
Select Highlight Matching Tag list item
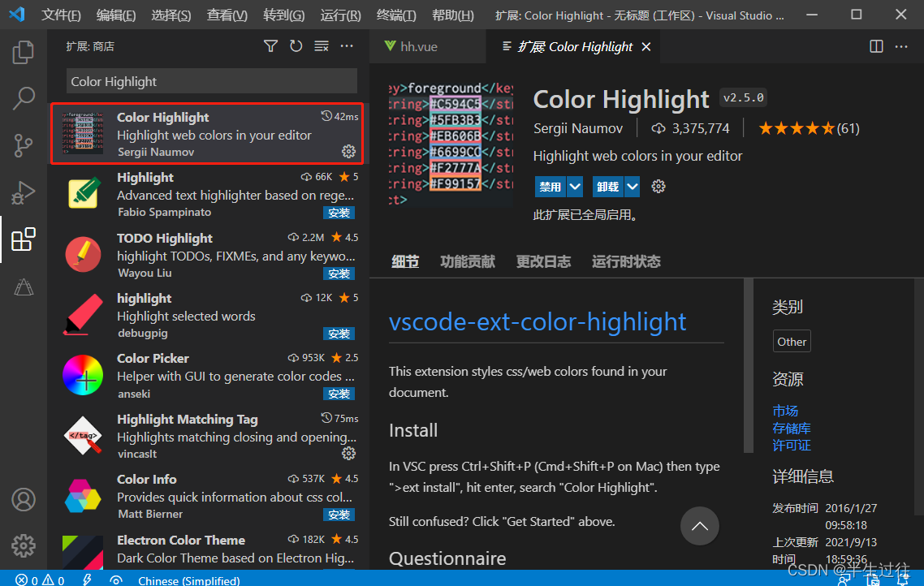(x=209, y=436)
